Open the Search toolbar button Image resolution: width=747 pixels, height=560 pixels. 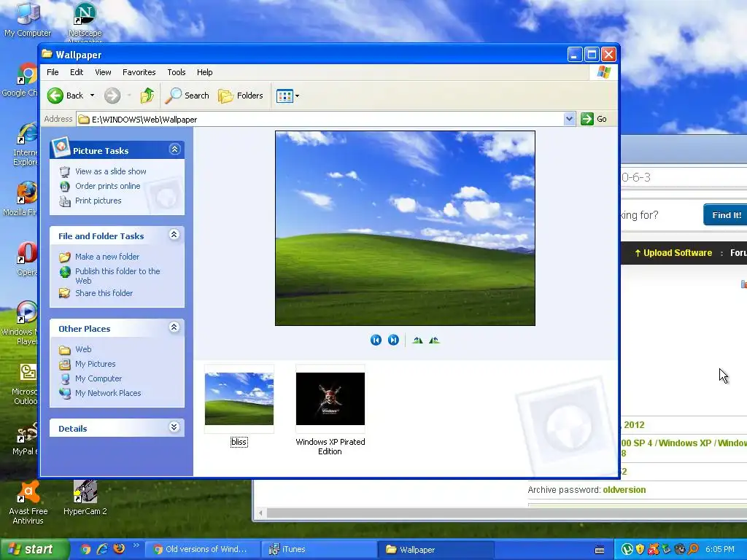187,96
